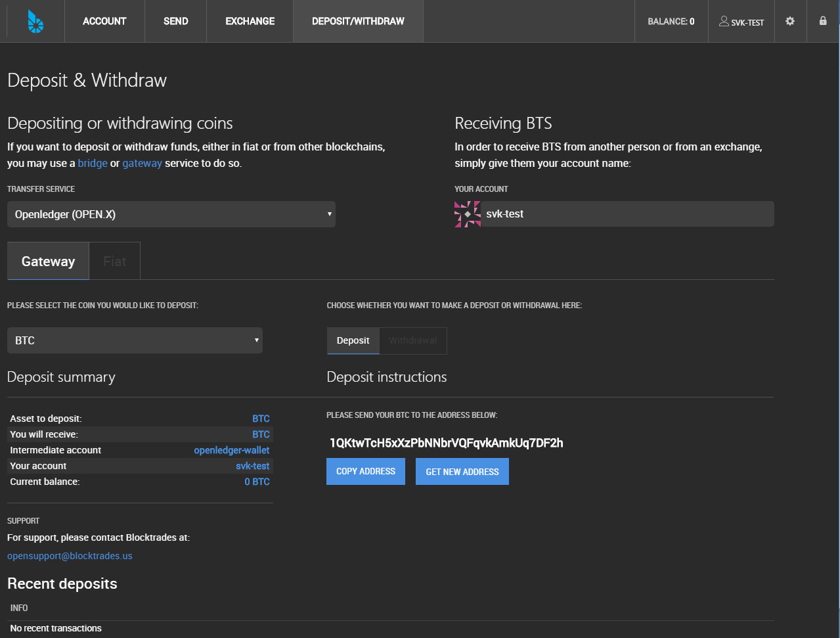Select the Gateway tab
840x638 pixels.
(48, 261)
